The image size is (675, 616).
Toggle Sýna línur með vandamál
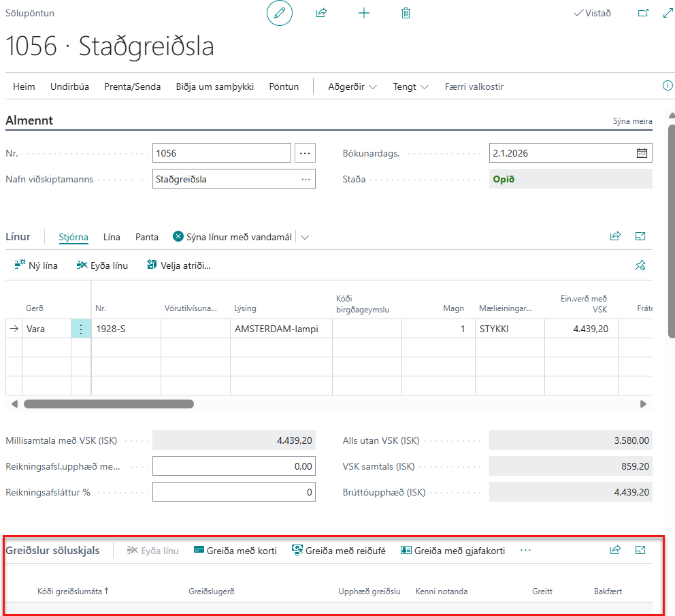click(232, 237)
